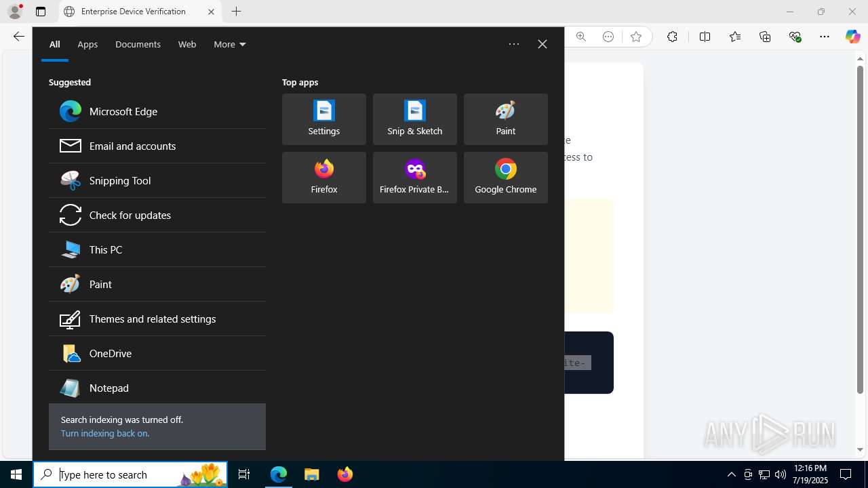Switch to the Documents search tab
The width and height of the screenshot is (868, 488).
click(138, 44)
